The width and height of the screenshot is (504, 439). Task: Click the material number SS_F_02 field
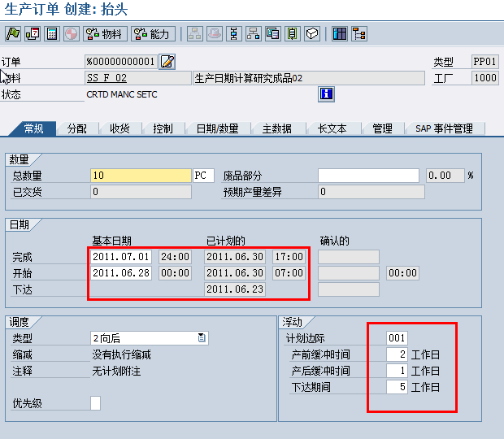tap(138, 78)
